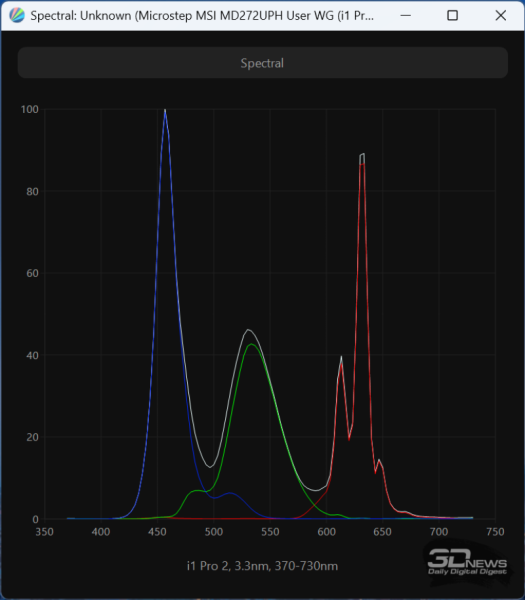Click the Spectral header button

point(262,63)
